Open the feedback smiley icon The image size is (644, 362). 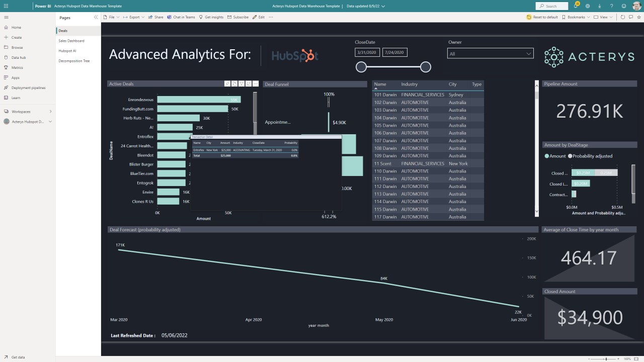click(624, 6)
